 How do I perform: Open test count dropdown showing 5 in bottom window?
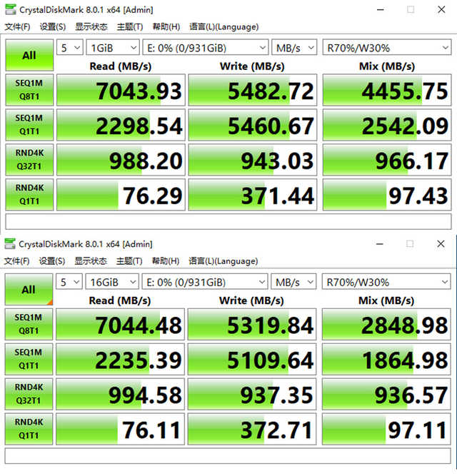69,282
